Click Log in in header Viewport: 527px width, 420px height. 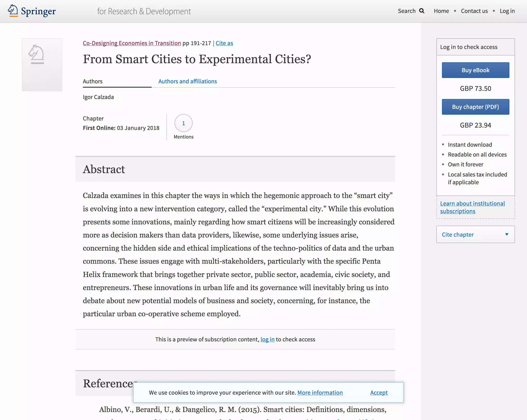pyautogui.click(x=507, y=11)
